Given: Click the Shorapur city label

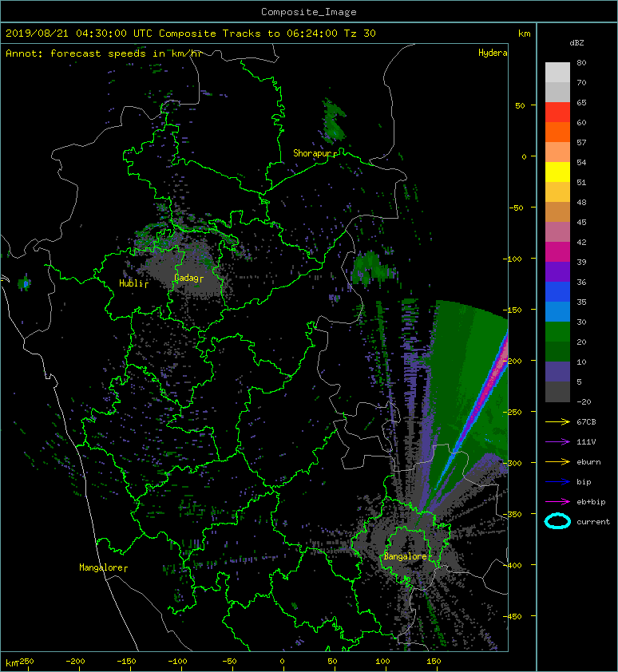Looking at the screenshot, I should 315,153.
